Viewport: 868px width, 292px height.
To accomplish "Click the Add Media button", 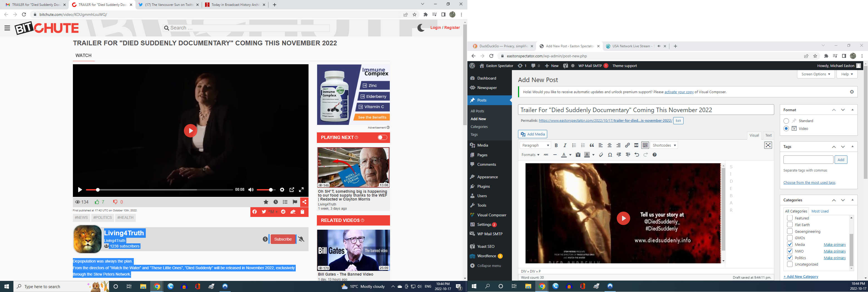I will [532, 134].
